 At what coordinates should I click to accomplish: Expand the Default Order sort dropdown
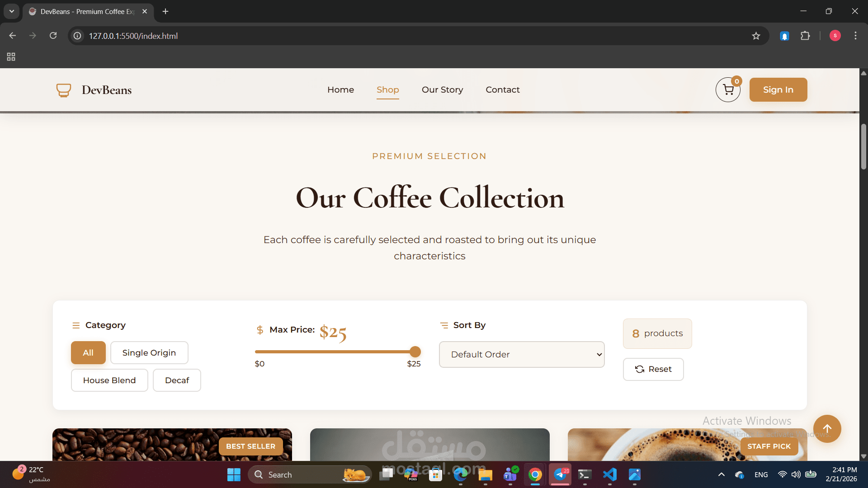point(521,355)
